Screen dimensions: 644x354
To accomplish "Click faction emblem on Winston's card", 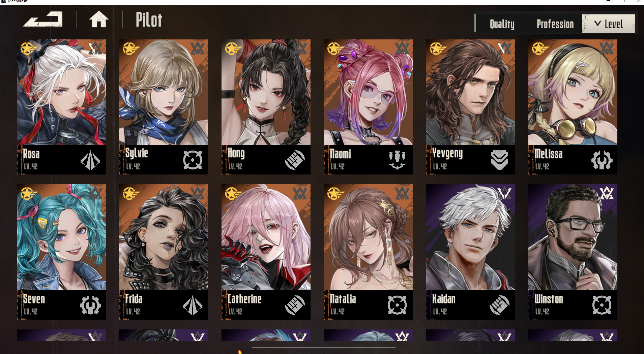I will click(607, 193).
